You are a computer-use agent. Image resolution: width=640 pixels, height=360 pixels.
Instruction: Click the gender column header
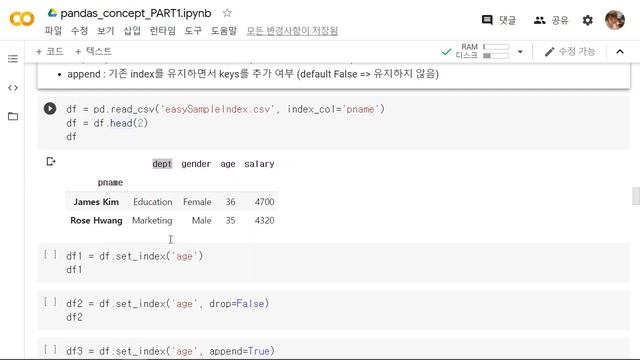tap(196, 164)
